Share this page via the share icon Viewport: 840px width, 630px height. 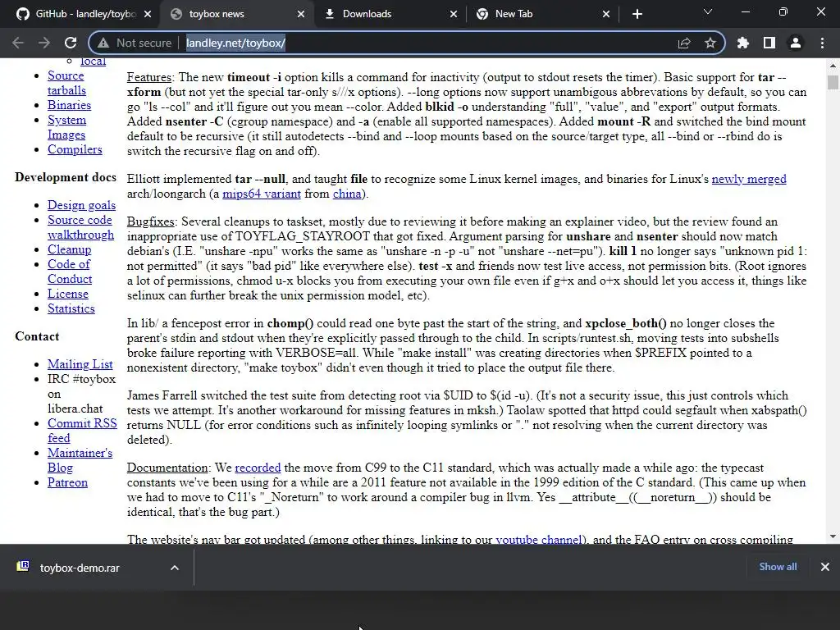(684, 43)
